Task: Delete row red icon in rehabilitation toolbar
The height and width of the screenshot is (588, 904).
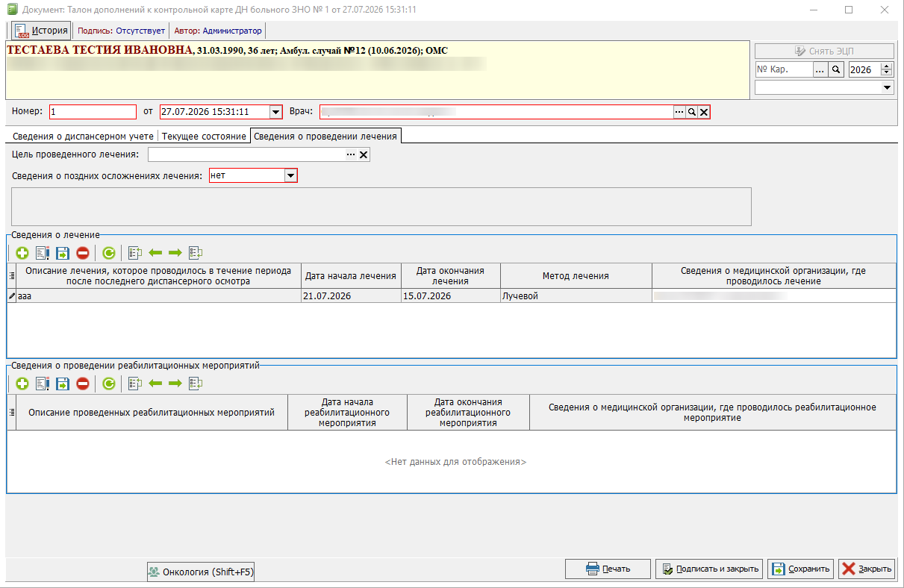Action: (x=83, y=384)
